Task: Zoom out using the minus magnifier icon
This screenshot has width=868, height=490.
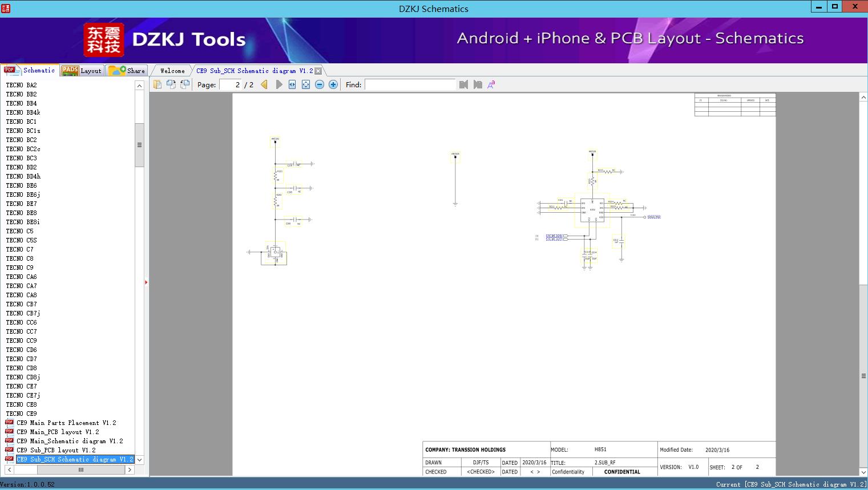Action: 319,84
